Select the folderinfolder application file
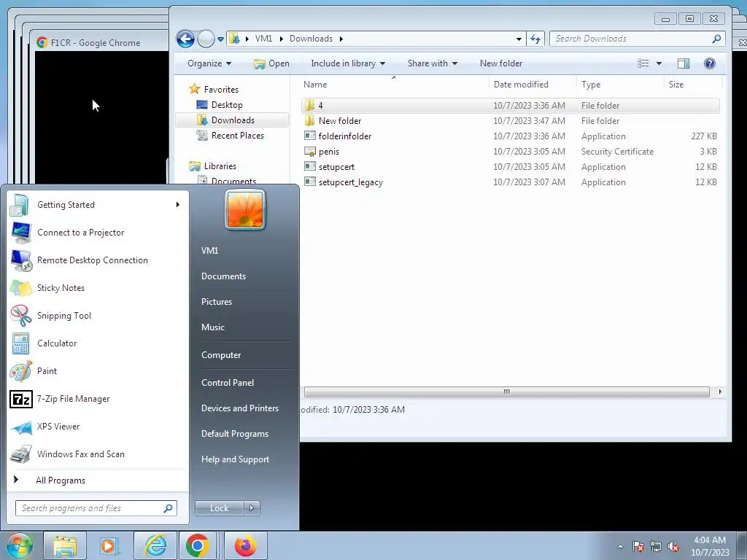This screenshot has width=747, height=560. (510, 136)
